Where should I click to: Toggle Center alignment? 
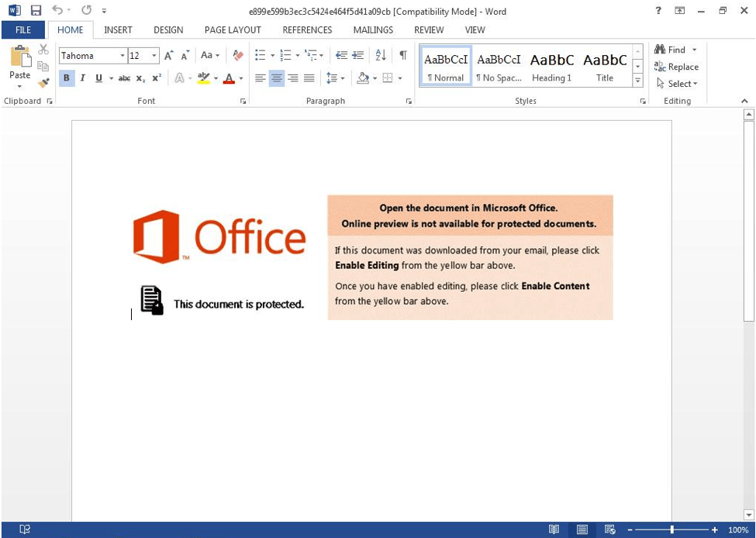click(x=277, y=78)
